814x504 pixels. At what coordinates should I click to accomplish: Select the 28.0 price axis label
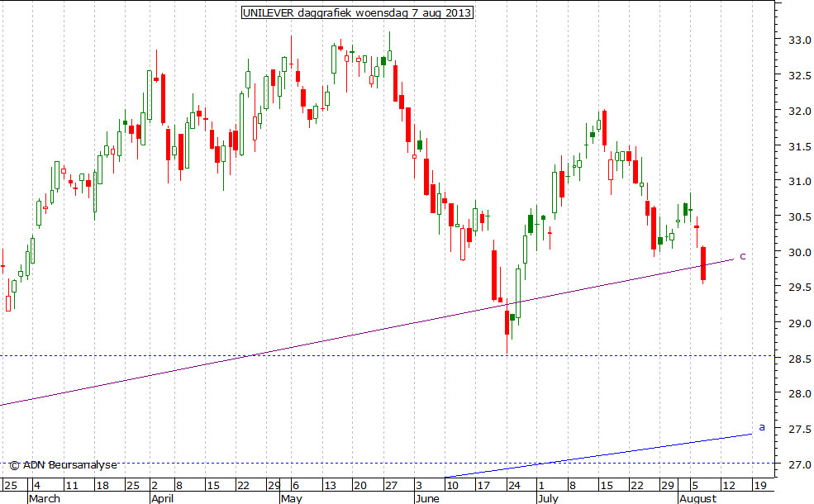[x=799, y=394]
